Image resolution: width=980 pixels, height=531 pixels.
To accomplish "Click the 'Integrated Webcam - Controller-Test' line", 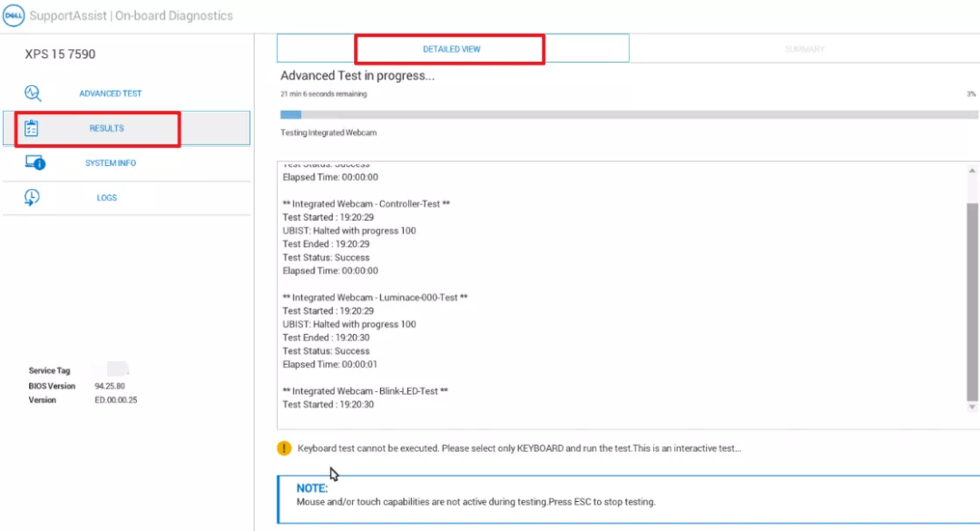I will click(367, 204).
